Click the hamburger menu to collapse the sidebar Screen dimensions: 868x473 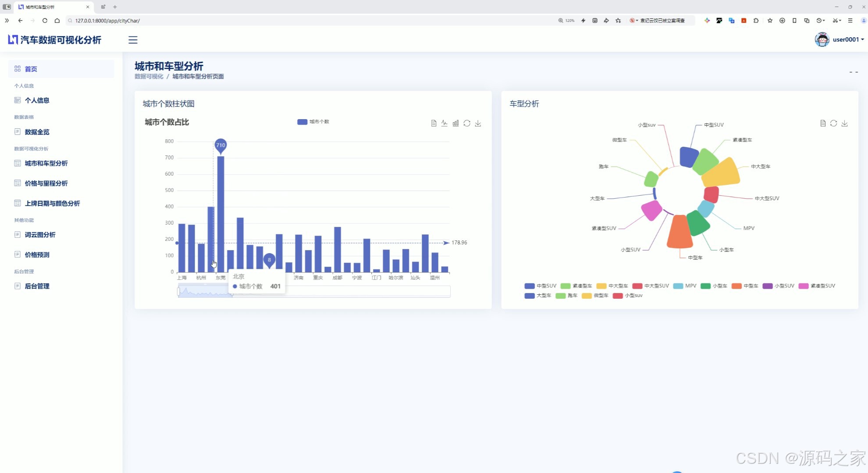point(133,40)
